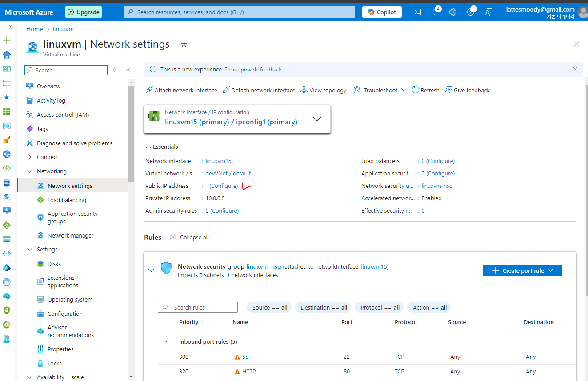
Task: Open the SQL databases icon in left rail
Action: click(x=7, y=183)
